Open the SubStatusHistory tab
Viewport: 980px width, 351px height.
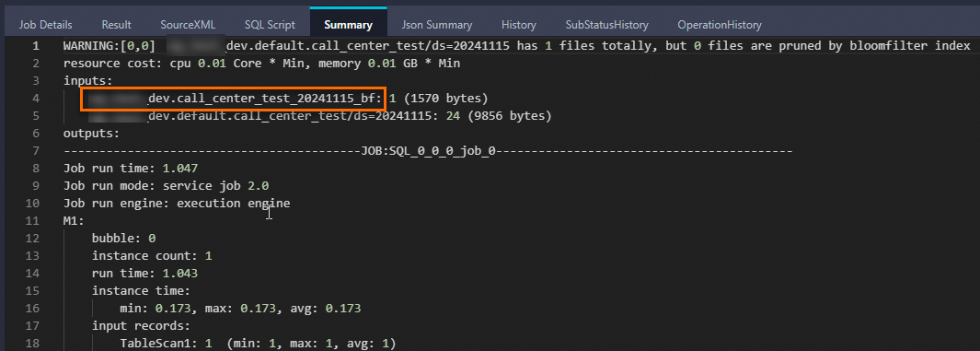[607, 25]
